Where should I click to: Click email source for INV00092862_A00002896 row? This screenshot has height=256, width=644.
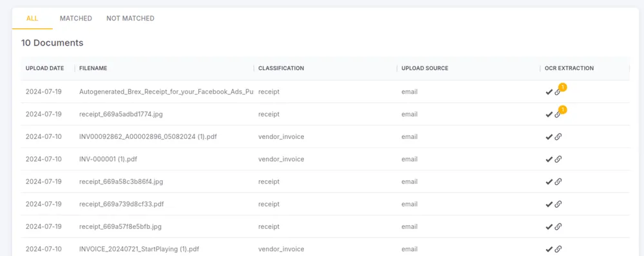pyautogui.click(x=410, y=137)
